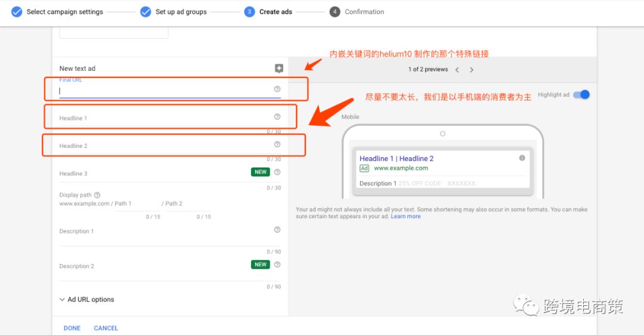The height and width of the screenshot is (335, 644).
Task: Click the NEW badge beside Description 2
Action: [x=261, y=265]
